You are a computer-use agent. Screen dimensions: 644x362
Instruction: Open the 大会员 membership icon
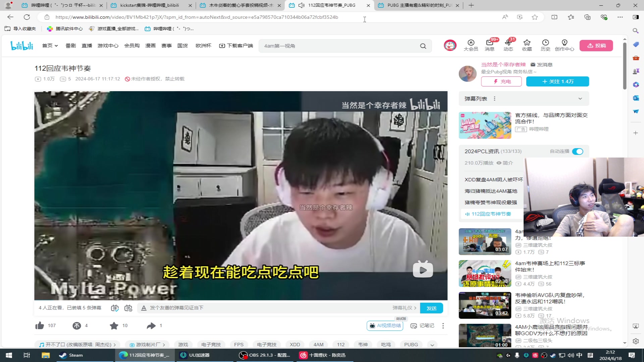[x=471, y=45]
